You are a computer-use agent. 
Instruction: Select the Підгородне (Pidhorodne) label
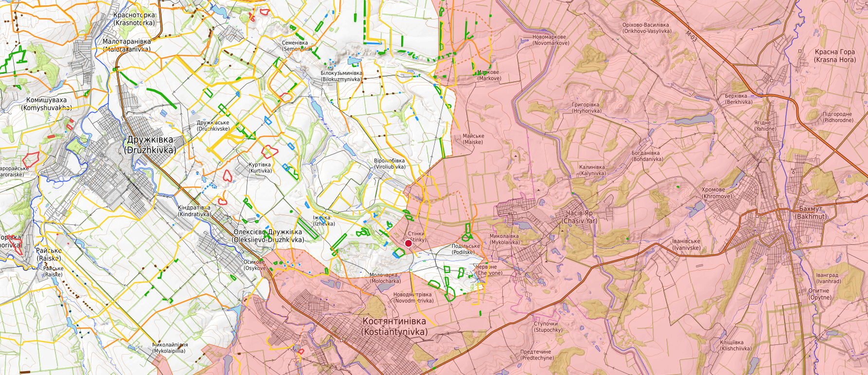(838, 117)
